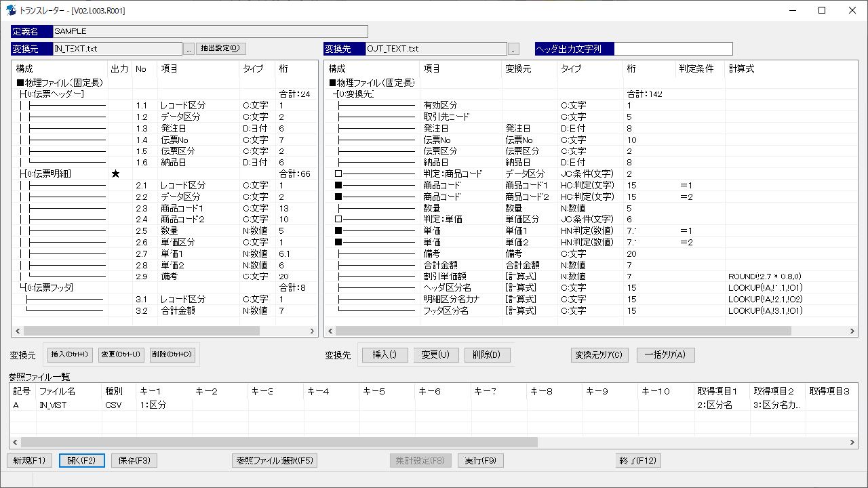Click left scroll arrow of destination list
Screen dimensions: 868x488
(330, 331)
